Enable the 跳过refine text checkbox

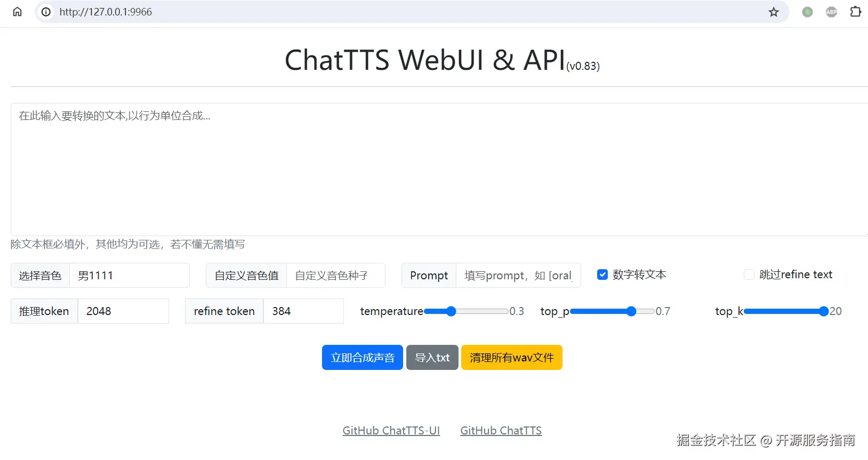point(749,275)
